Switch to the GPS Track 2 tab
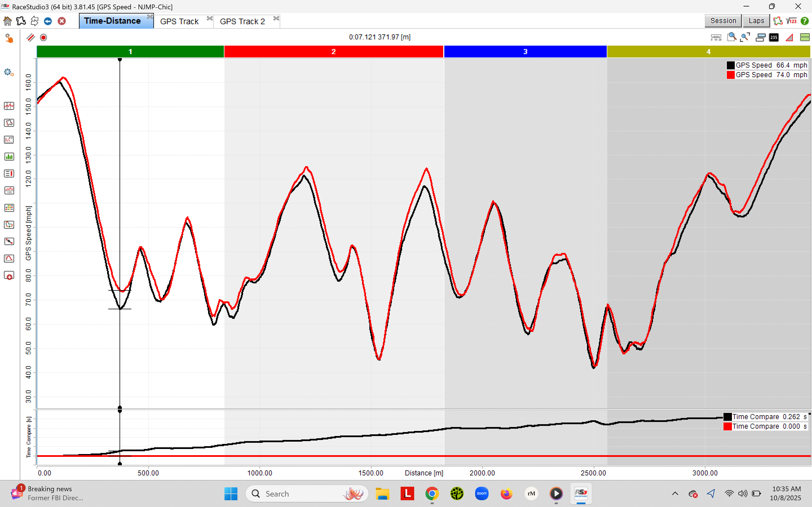 242,21
